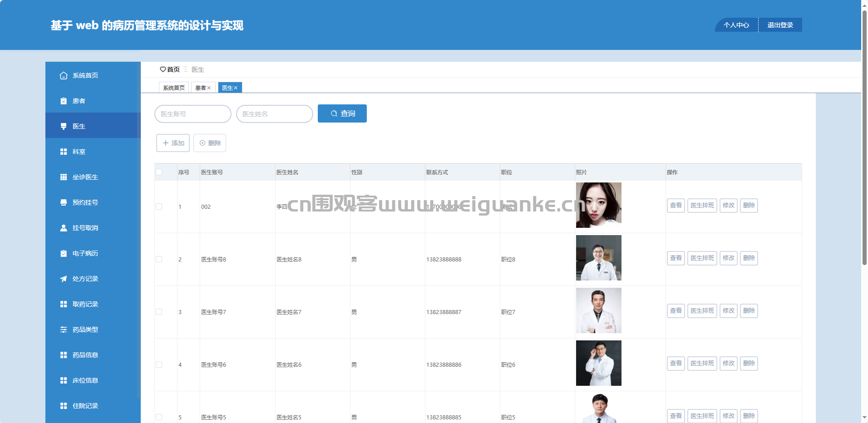Click the 首页 breadcrumb link
Image resolution: width=868 pixels, height=423 pixels.
click(x=173, y=69)
